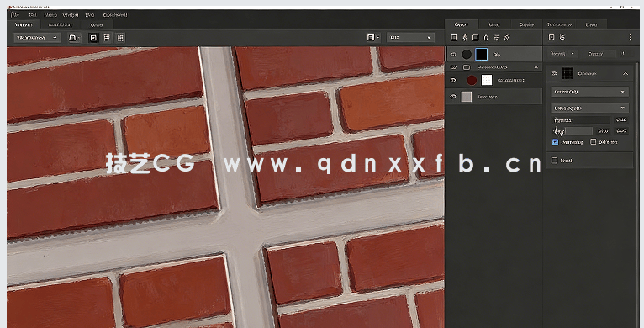The width and height of the screenshot is (644, 328).
Task: Click the stacked-lines icon in Layers toolbar
Action: pos(496,37)
